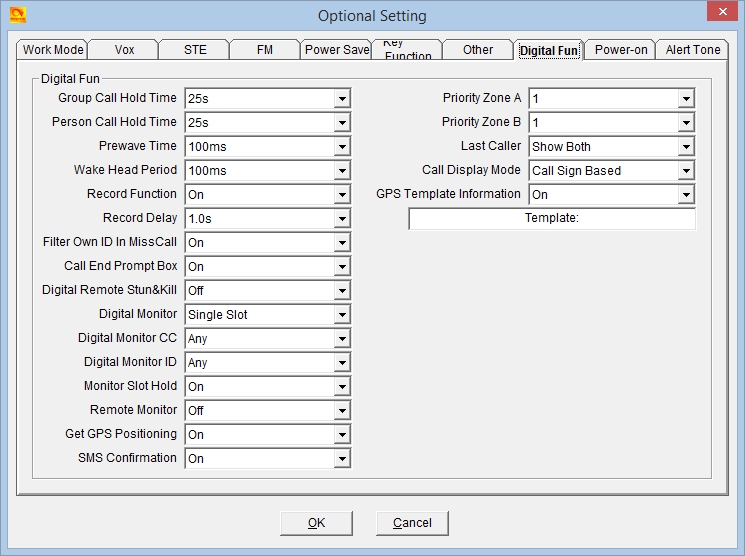The image size is (745, 556).
Task: Close the Optional Setting dialog
Action: click(x=722, y=11)
